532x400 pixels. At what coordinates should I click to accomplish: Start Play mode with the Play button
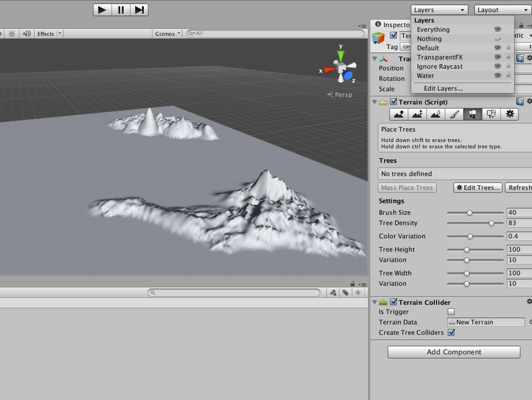(x=102, y=10)
